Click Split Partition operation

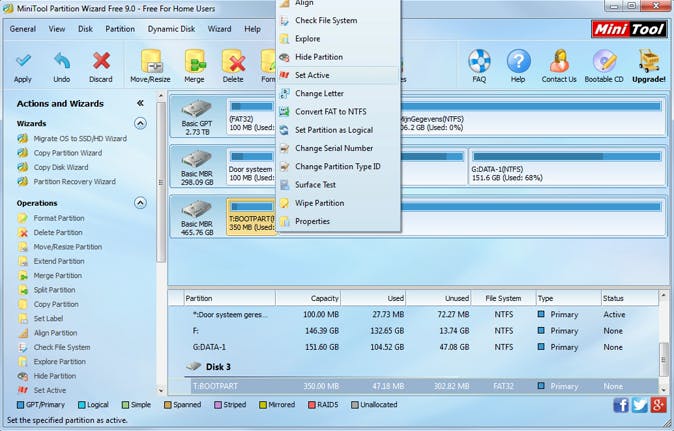tap(46, 290)
